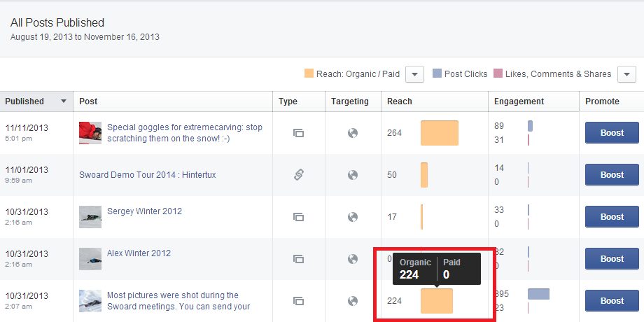This screenshot has height=322, width=644.
Task: Sort posts by the Published column arrow
Action: [64, 101]
